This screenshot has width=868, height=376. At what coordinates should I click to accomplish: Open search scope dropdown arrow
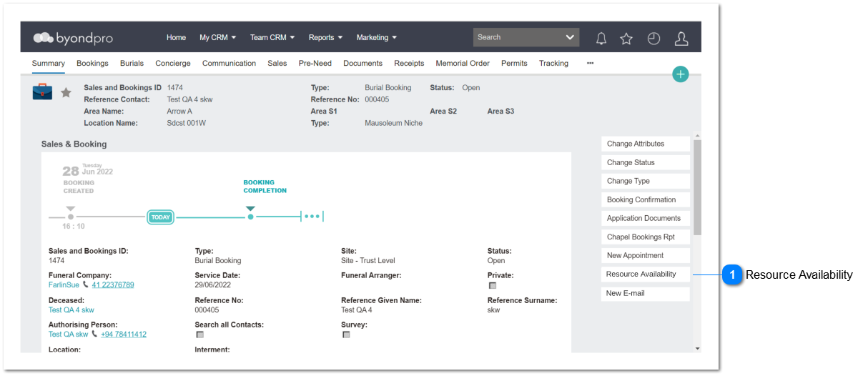click(570, 37)
